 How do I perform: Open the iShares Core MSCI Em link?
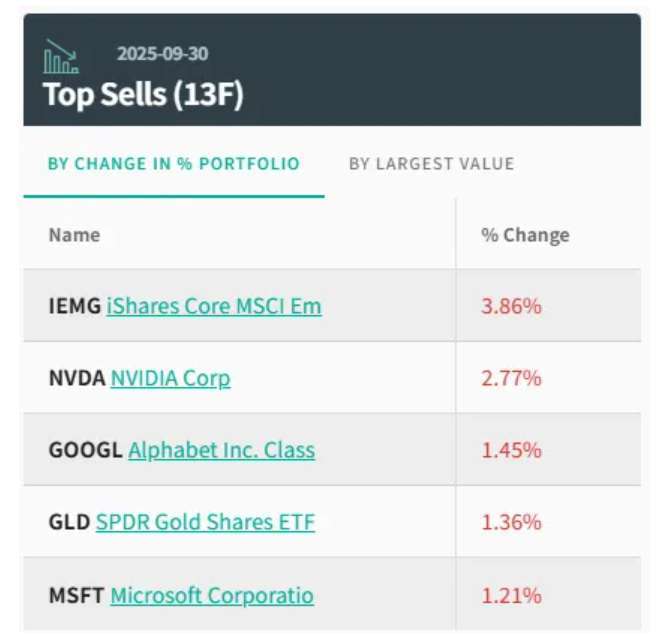point(214,306)
